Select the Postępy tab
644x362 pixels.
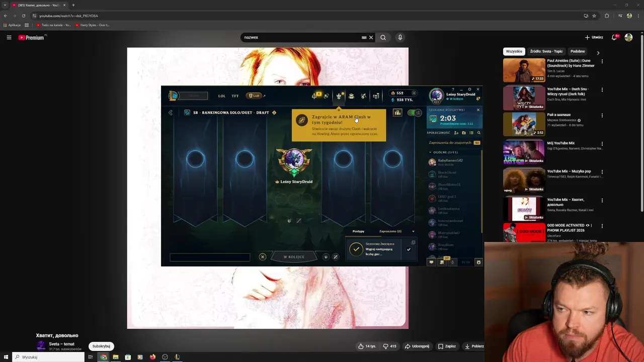point(358,231)
